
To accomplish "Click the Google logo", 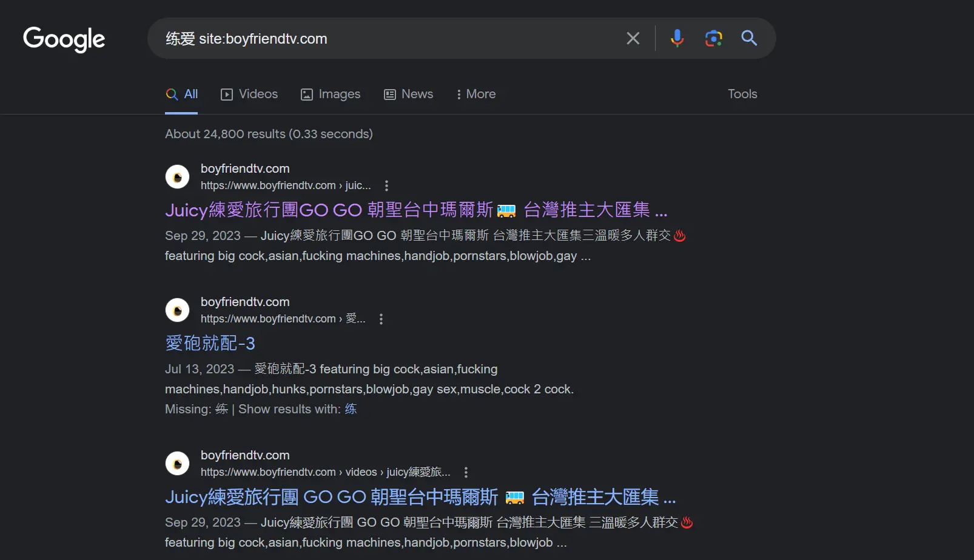I will pyautogui.click(x=64, y=39).
